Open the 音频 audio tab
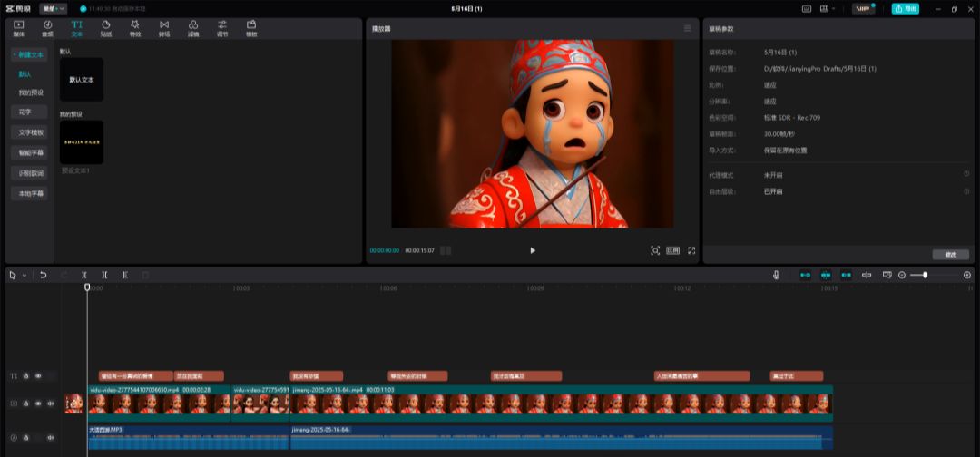Viewport: 980px width, 457px height. click(x=47, y=28)
